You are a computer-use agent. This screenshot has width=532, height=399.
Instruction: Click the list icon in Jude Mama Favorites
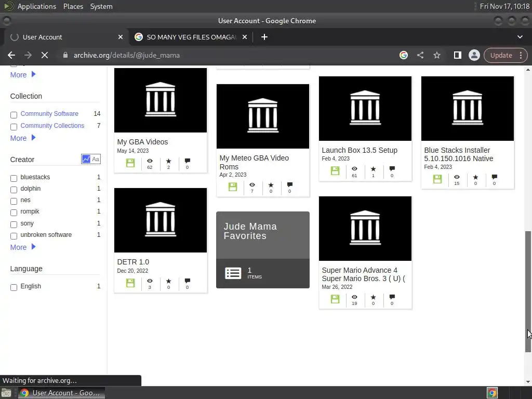point(233,273)
